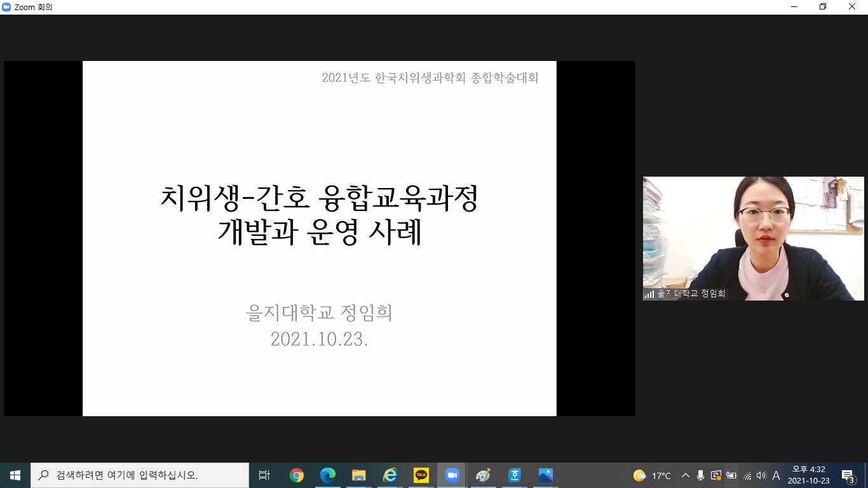The image size is (868, 488).
Task: Click slide header 2021년도 한국치위생과학회 종합학술대회
Action: (430, 78)
